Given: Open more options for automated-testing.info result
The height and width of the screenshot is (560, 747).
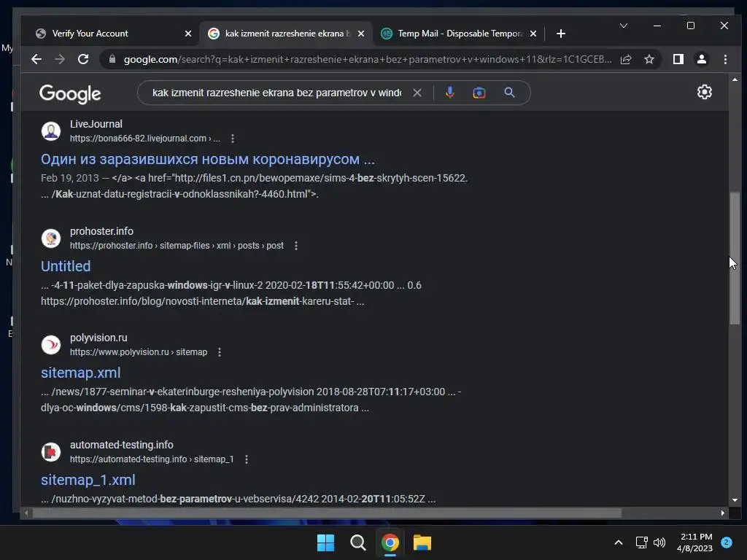Looking at the screenshot, I should pos(247,459).
